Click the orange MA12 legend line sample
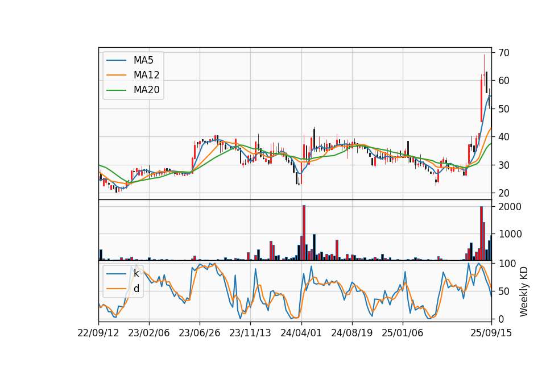This screenshot has width=546, height=392. point(116,75)
